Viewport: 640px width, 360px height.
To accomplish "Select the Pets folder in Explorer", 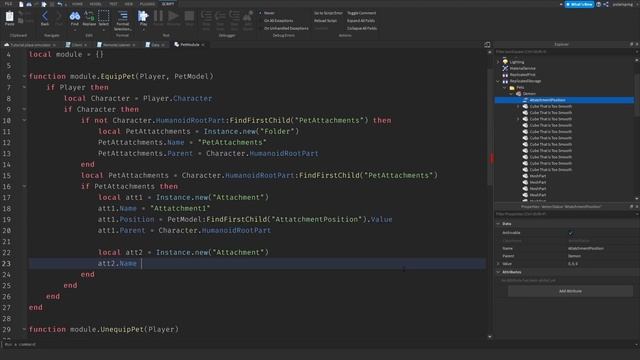I will tap(519, 87).
